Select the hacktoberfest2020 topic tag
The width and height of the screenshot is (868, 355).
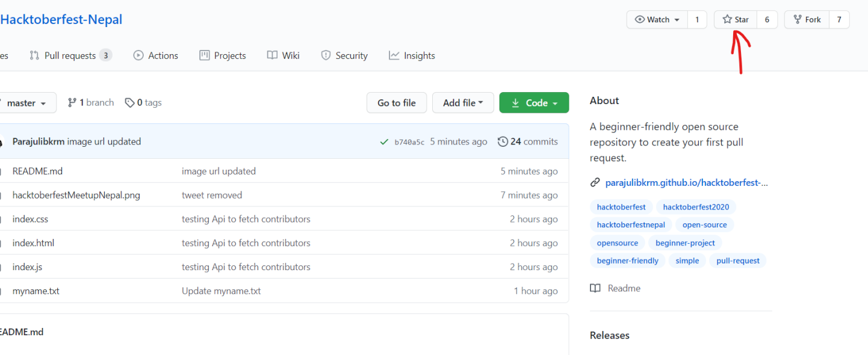click(x=696, y=207)
